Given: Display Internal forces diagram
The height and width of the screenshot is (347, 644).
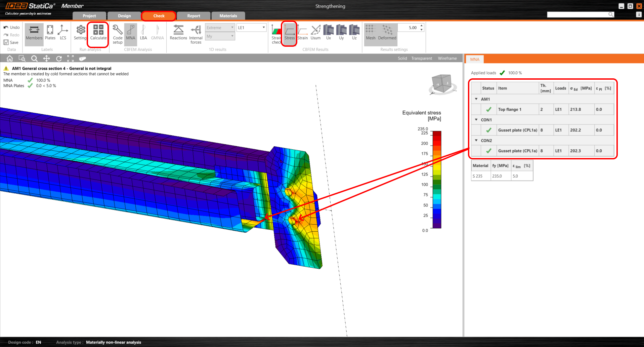Looking at the screenshot, I should click(196, 34).
